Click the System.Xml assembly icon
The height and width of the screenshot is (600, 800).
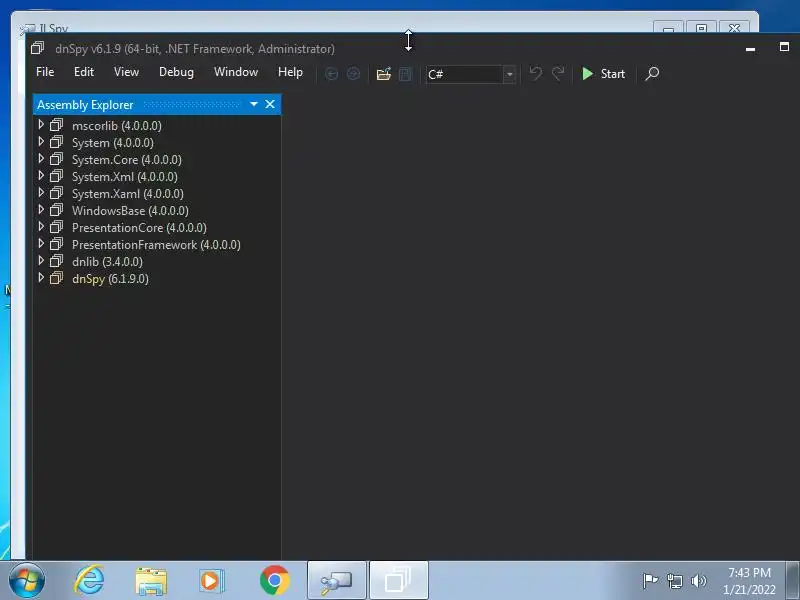56,176
